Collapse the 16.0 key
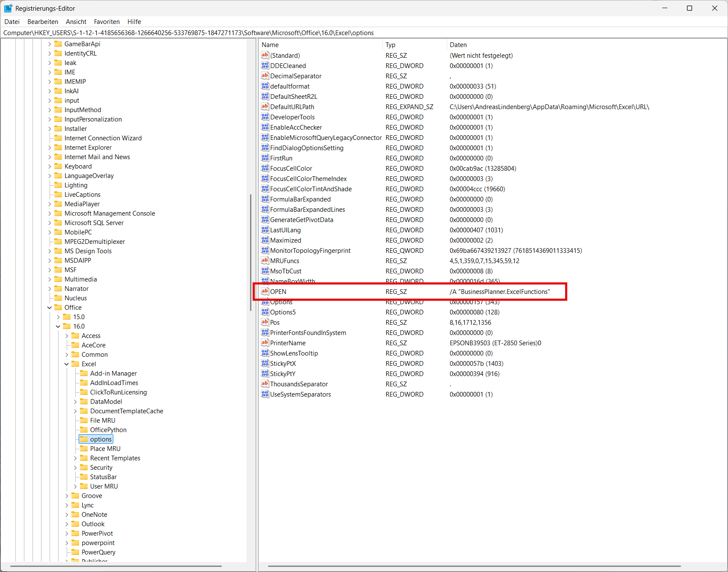Screen dimensions: 728x572 click(x=58, y=326)
